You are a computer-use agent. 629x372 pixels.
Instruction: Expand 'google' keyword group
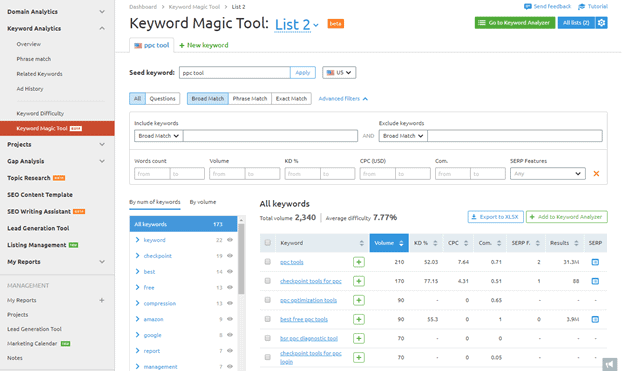coord(138,335)
